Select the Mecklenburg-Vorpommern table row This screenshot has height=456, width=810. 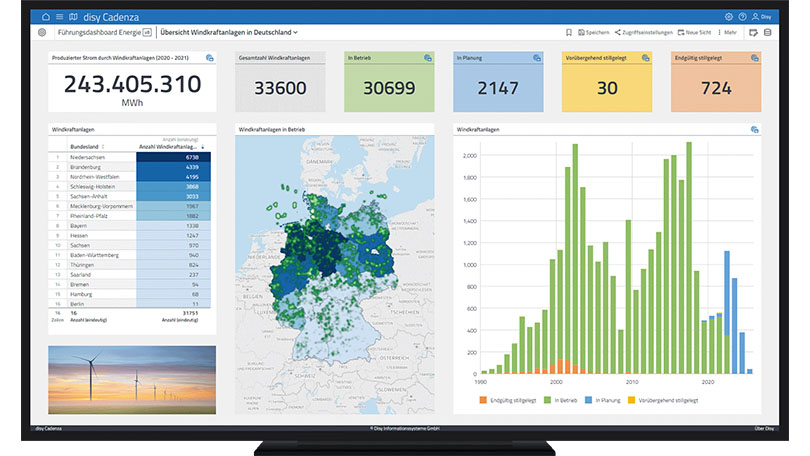[130, 206]
